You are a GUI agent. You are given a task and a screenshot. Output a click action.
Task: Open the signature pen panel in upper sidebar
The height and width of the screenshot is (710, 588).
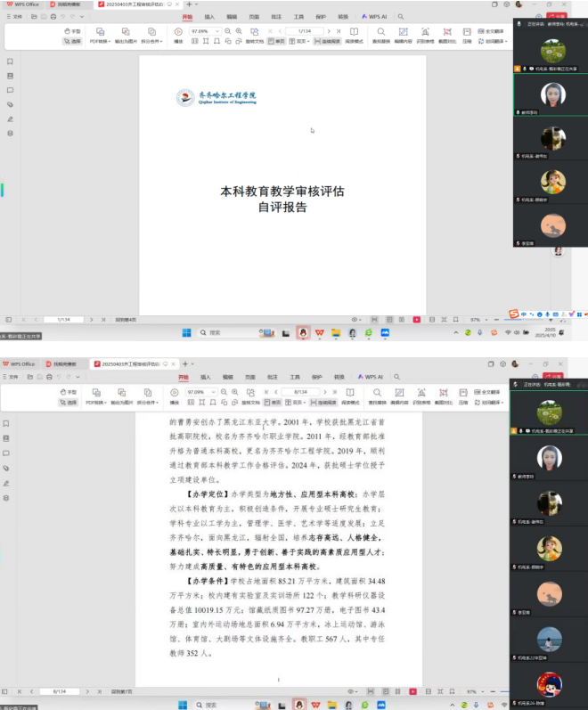(10, 118)
